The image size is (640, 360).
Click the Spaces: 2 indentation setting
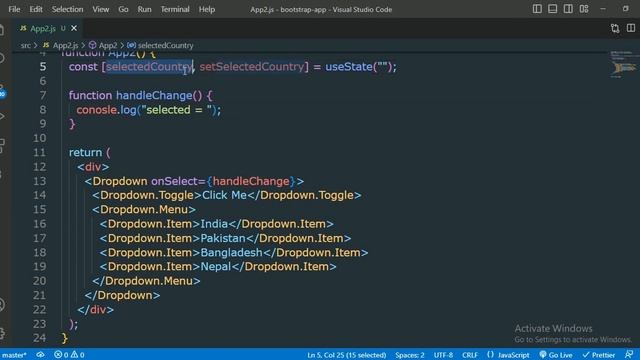coord(410,355)
